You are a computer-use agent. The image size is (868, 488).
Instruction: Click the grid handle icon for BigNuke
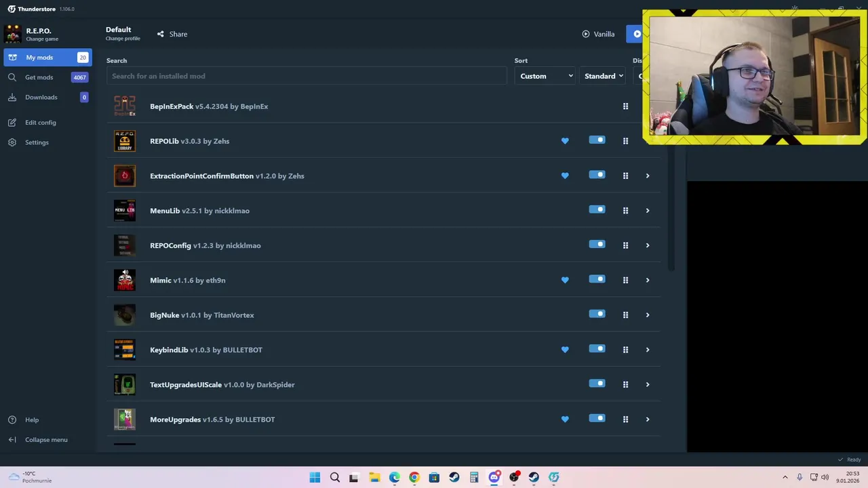pos(625,315)
